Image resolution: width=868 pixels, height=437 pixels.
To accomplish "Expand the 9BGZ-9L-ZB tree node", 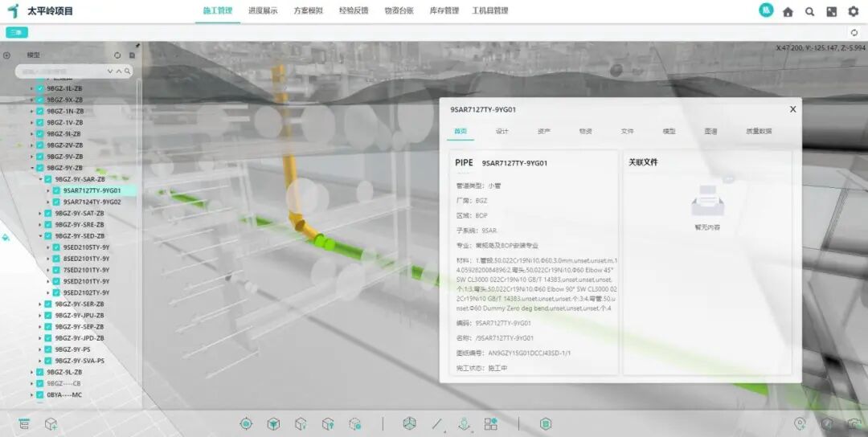I will (x=31, y=373).
